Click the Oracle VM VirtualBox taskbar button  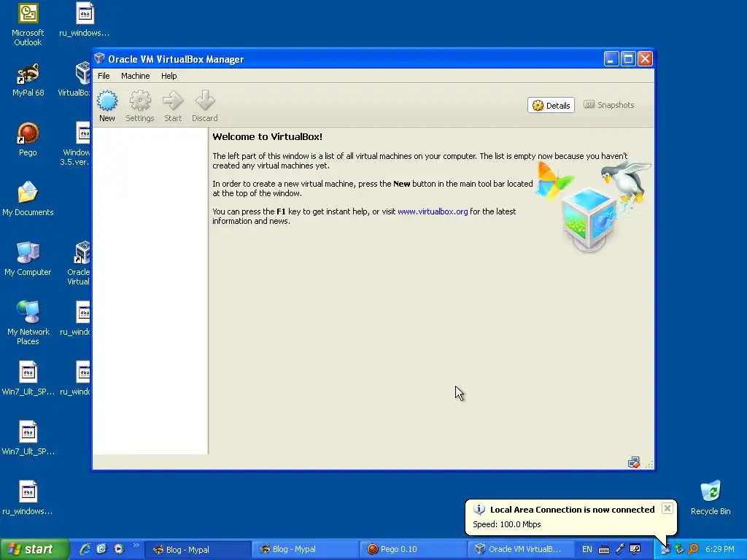click(520, 550)
